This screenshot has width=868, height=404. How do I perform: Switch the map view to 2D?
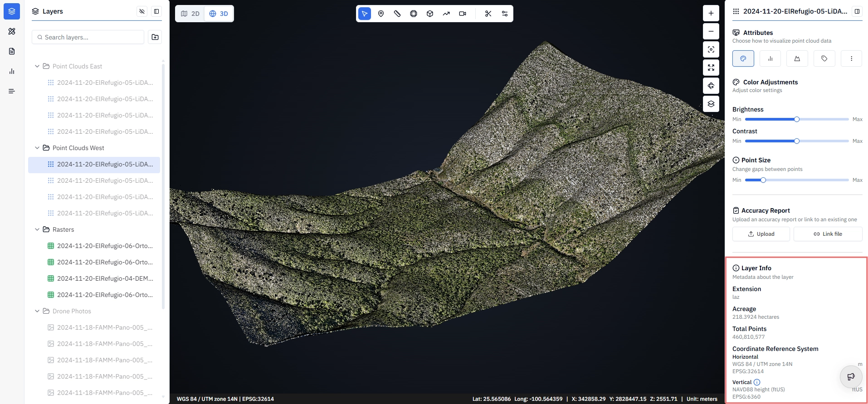[x=190, y=14]
